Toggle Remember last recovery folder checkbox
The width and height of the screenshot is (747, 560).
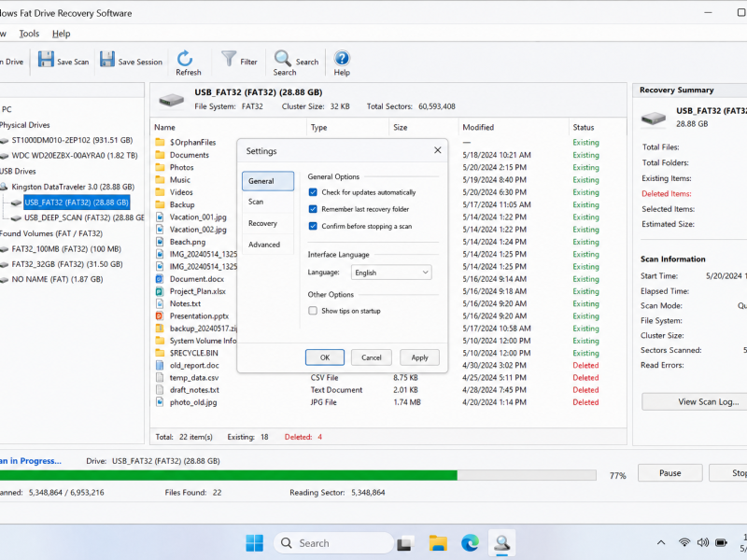point(313,209)
